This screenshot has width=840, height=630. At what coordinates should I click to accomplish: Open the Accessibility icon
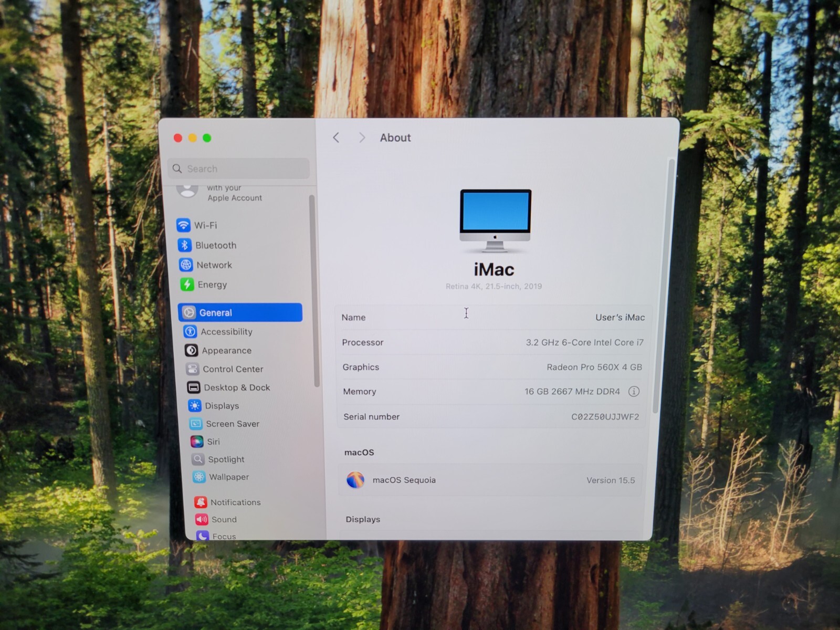pos(190,331)
